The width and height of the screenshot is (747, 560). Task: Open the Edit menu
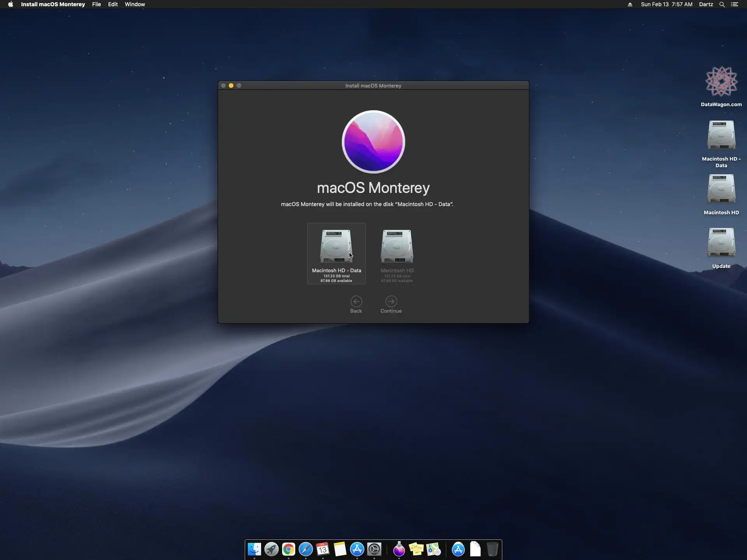click(x=113, y=4)
